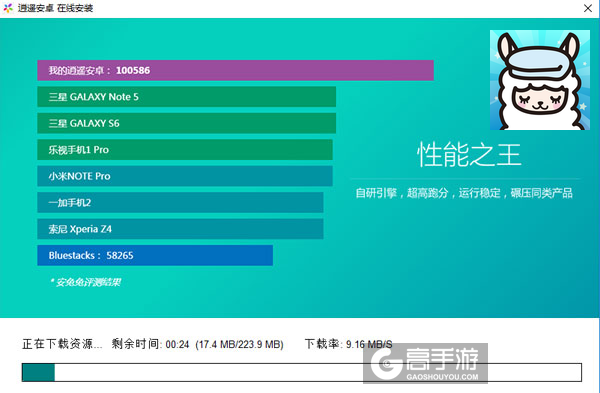This screenshot has width=600, height=393.
Task: Click the 正在下载资源 status text
Action: (x=62, y=344)
